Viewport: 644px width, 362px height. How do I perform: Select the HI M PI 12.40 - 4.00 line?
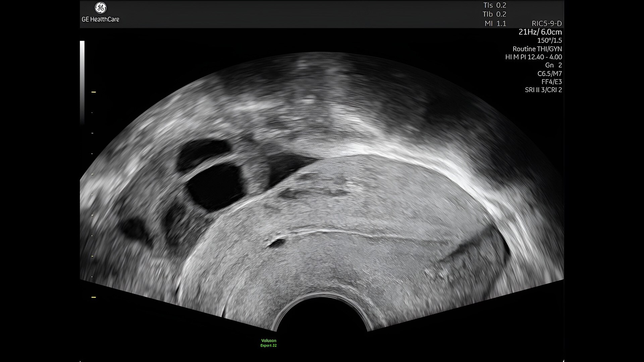pyautogui.click(x=533, y=57)
